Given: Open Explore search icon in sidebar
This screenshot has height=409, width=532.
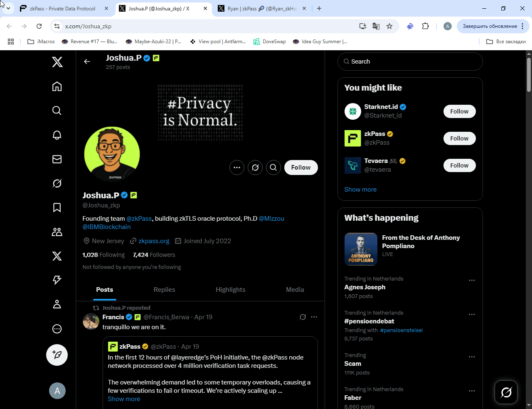Looking at the screenshot, I should point(57,110).
